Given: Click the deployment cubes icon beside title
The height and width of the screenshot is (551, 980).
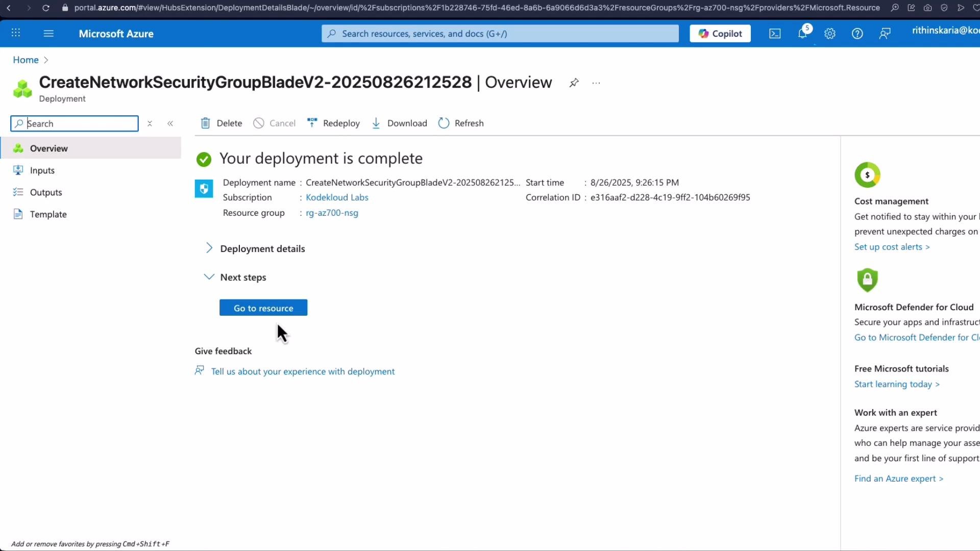Looking at the screenshot, I should pyautogui.click(x=22, y=89).
